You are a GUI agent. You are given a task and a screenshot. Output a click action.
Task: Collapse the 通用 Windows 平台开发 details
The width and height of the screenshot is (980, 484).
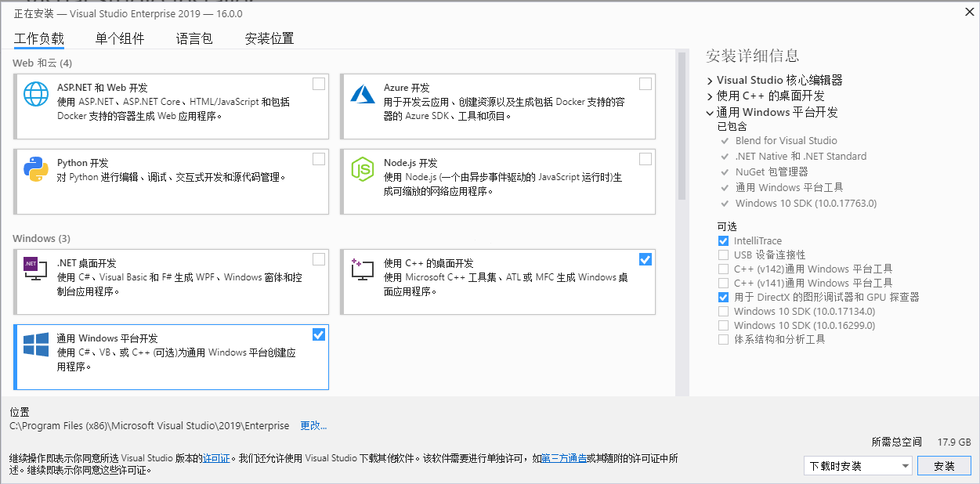coord(710,112)
